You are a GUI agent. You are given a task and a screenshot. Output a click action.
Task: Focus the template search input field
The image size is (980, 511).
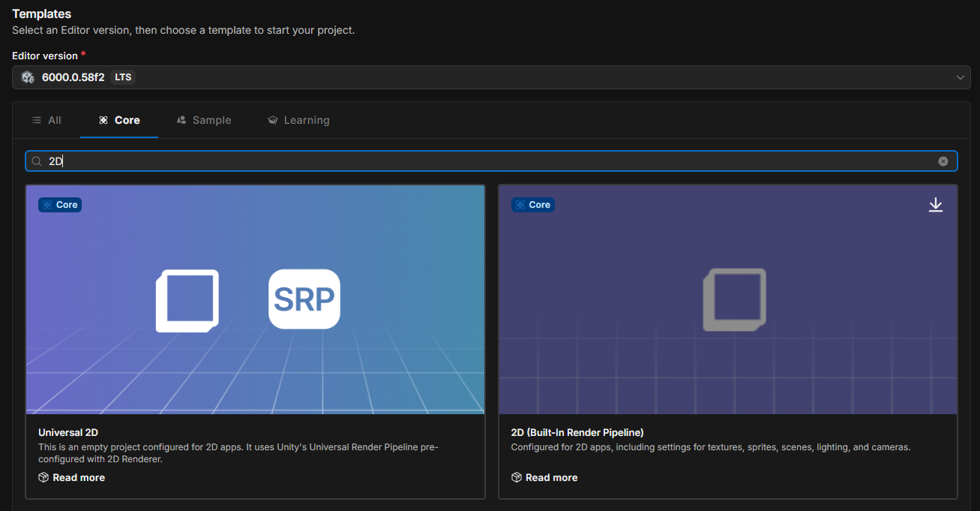487,161
